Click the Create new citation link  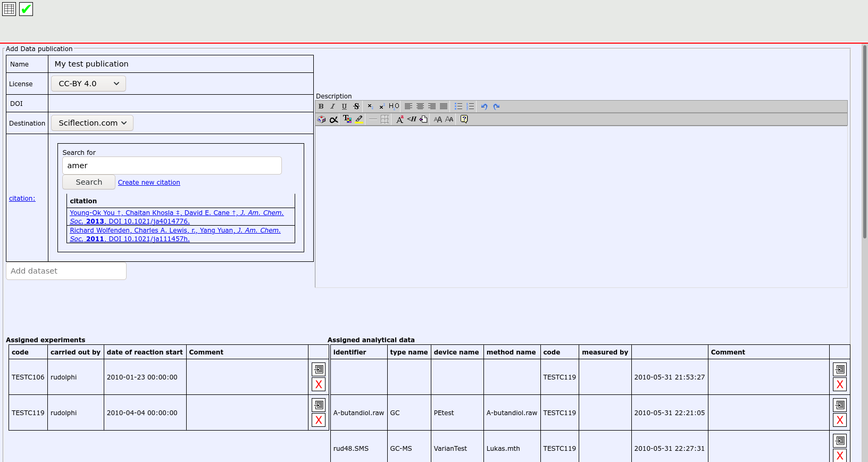(149, 183)
